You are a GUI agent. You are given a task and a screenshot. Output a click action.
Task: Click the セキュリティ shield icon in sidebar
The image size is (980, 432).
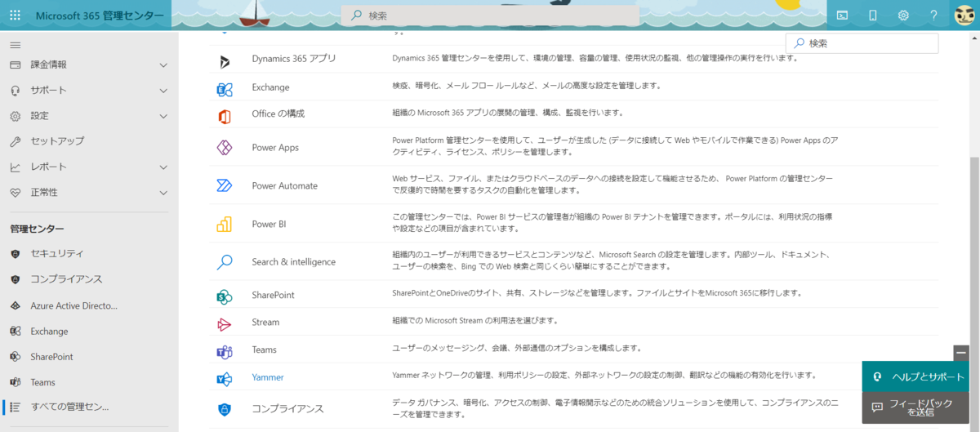point(15,254)
